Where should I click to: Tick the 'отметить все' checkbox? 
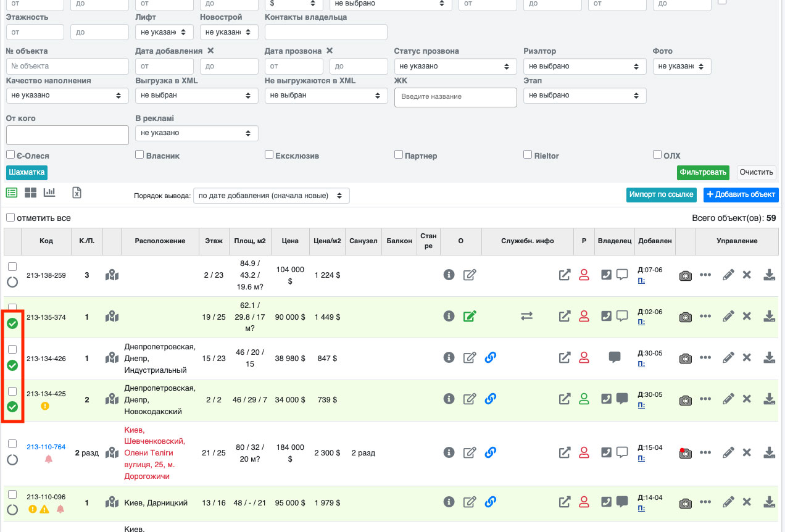(x=10, y=218)
